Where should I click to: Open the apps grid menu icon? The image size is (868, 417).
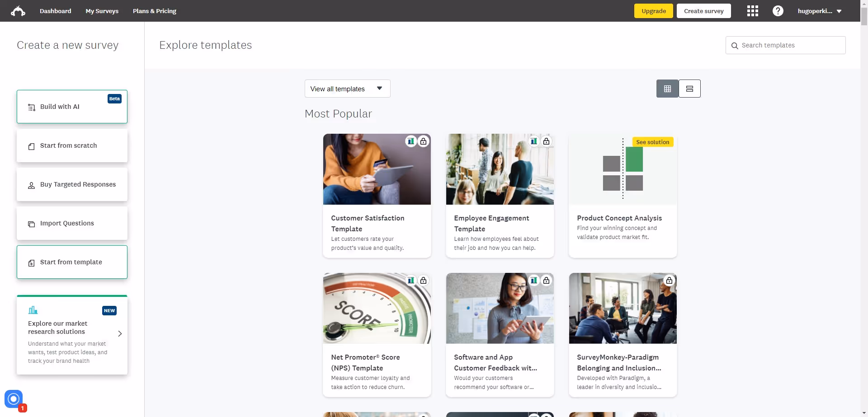click(753, 11)
